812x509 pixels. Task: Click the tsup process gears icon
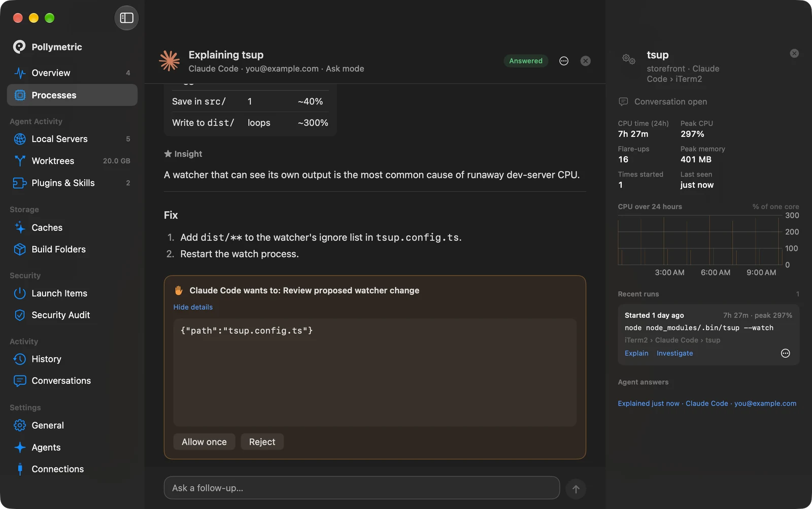[x=629, y=59]
